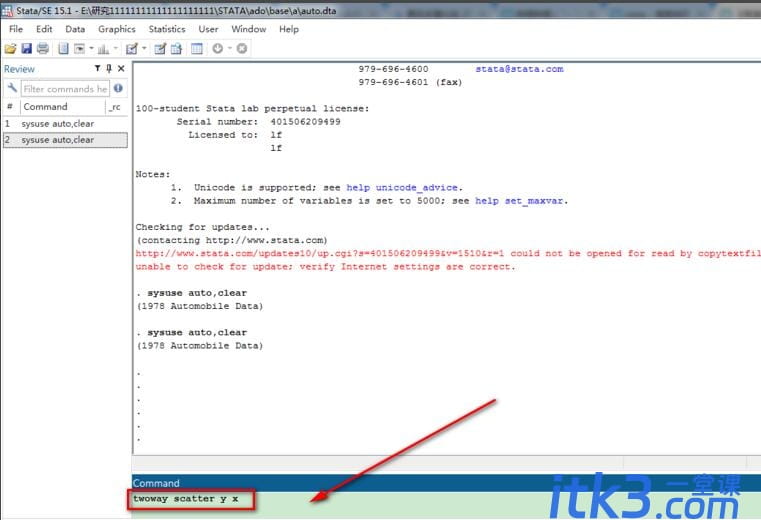Click the 979-696-4601 (fax) text
761x520 pixels.
click(x=411, y=82)
